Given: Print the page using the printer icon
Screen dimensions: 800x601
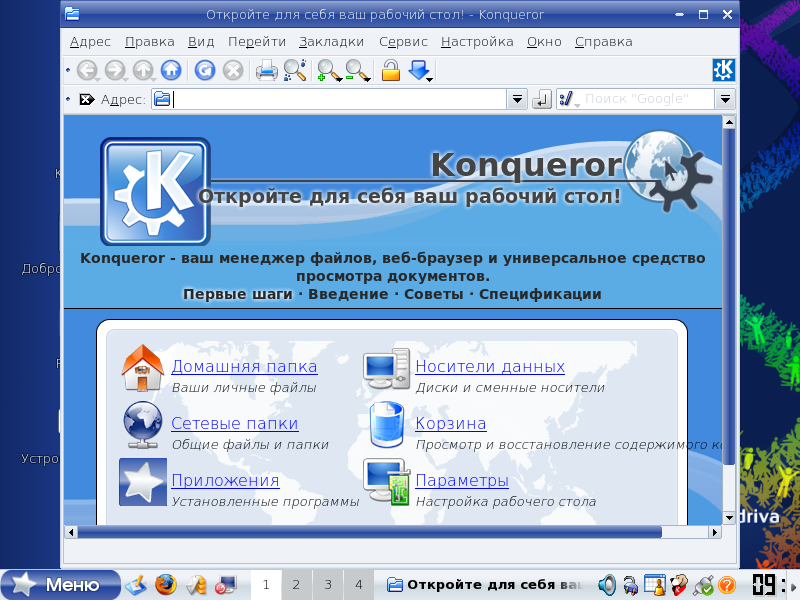Looking at the screenshot, I should [x=267, y=70].
